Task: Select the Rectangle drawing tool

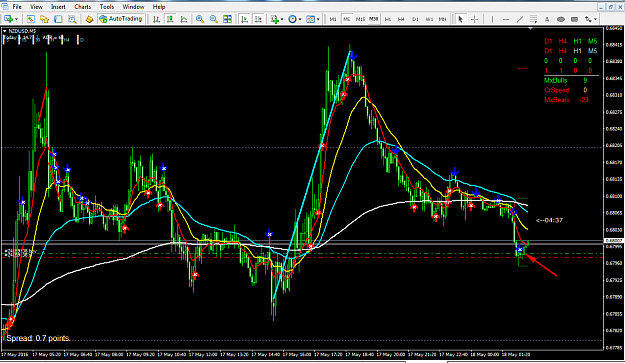Action: tap(574, 19)
